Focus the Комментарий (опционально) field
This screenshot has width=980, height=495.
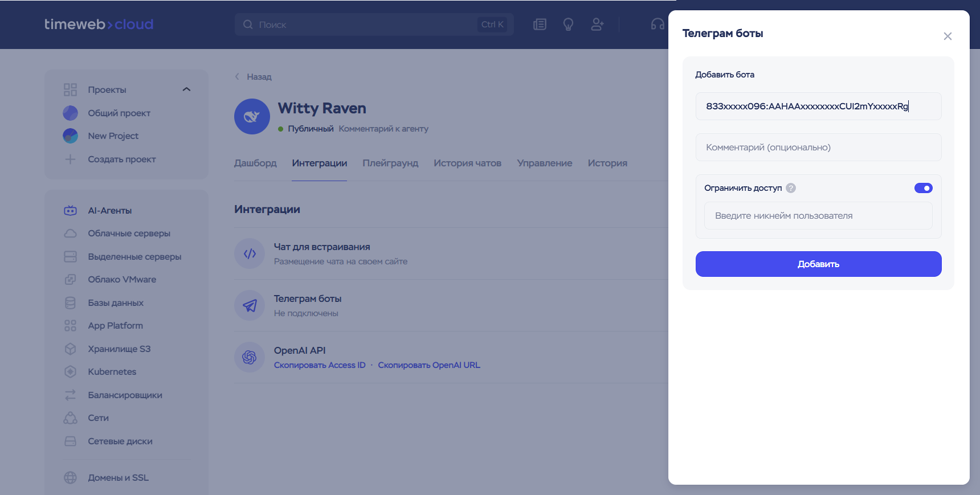[x=818, y=148]
